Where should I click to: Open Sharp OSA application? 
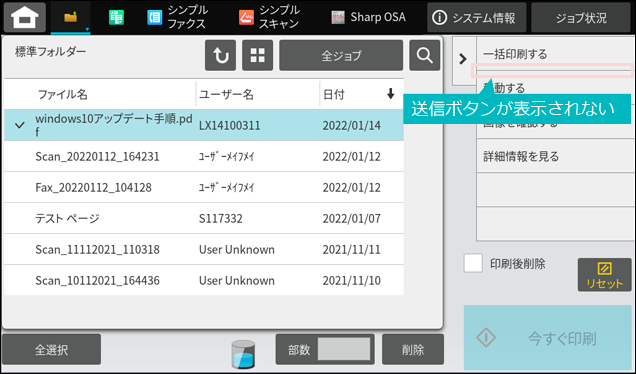(368, 17)
